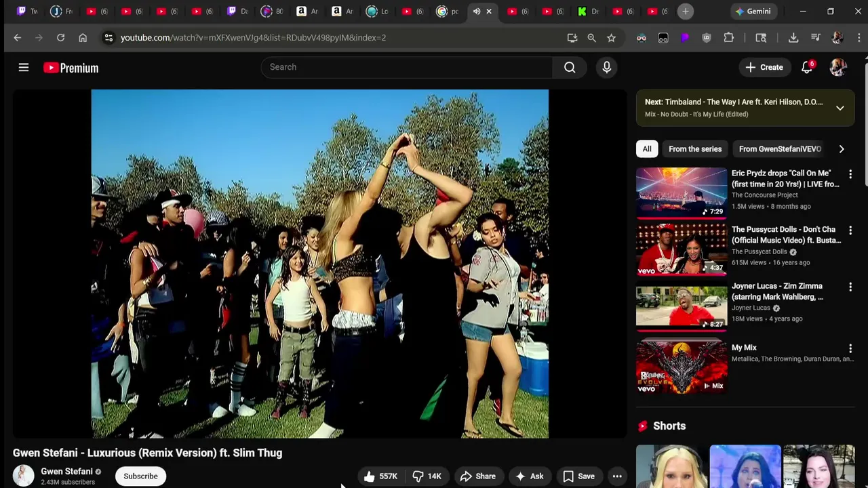Expand the Next up playlist panel

(x=840, y=108)
